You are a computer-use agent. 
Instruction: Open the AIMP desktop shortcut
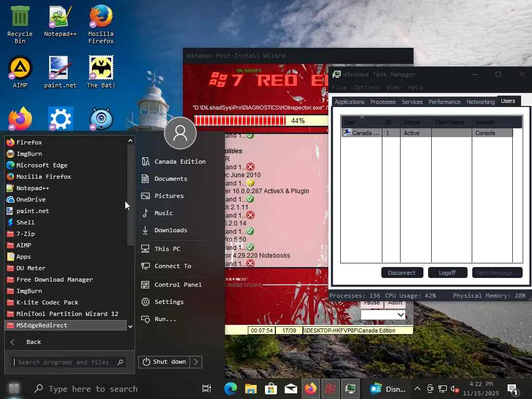(20, 72)
